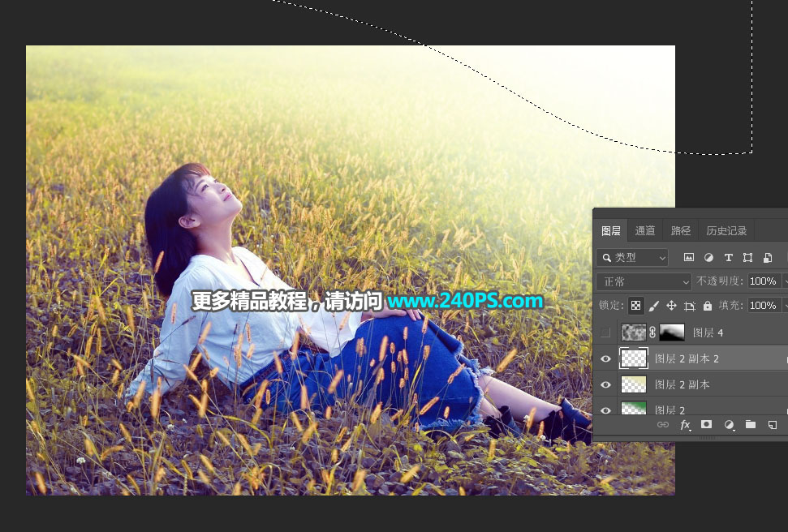This screenshot has width=788, height=532.
Task: Select the 图层 2 副本 thumbnail
Action: click(x=633, y=385)
